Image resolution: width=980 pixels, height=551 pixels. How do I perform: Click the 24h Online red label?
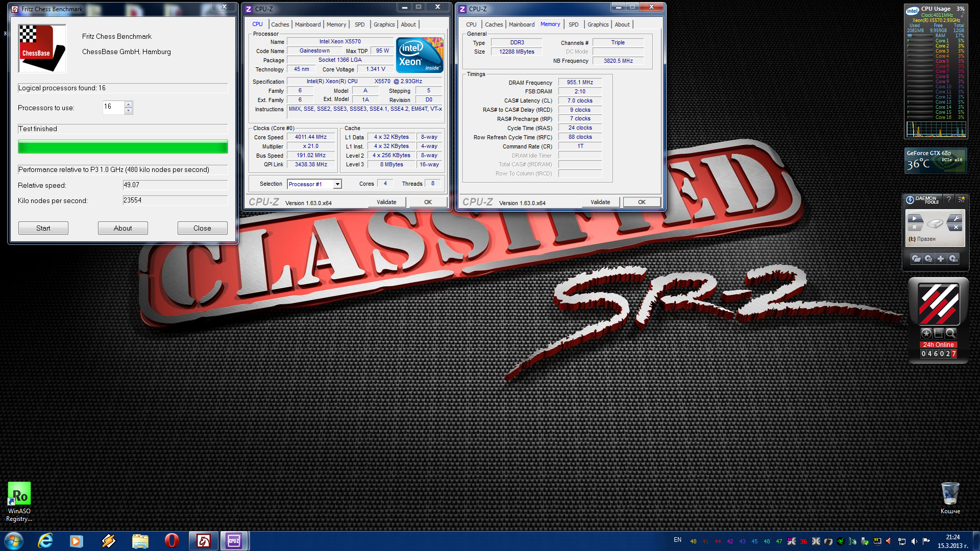(938, 345)
